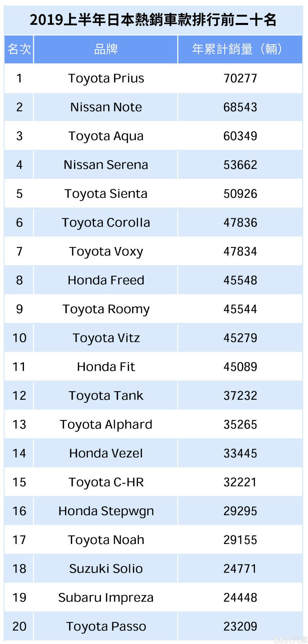
Task: Select rank number 10 cell
Action: tap(19, 338)
